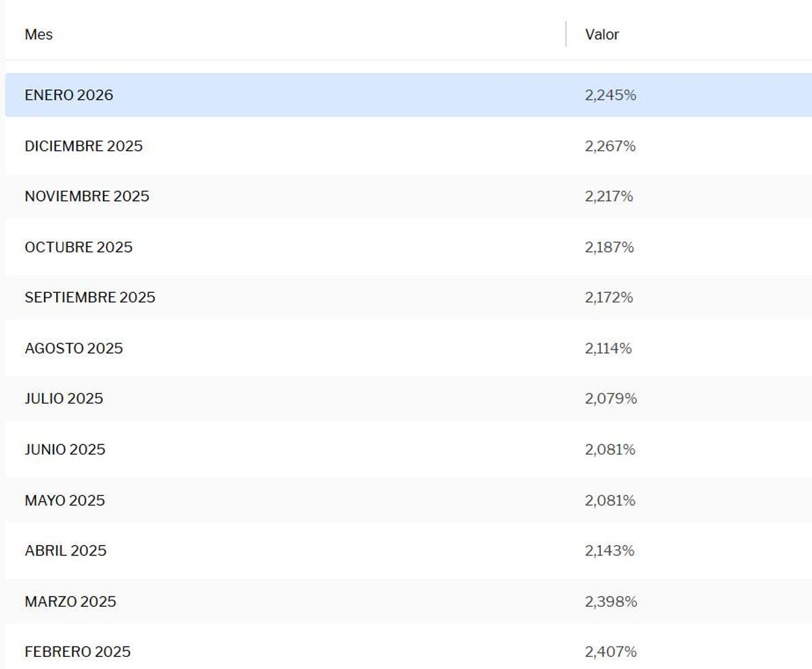Click the NOVIEMBRE 2025 row label
Screen dimensions: 812x669
pos(87,197)
